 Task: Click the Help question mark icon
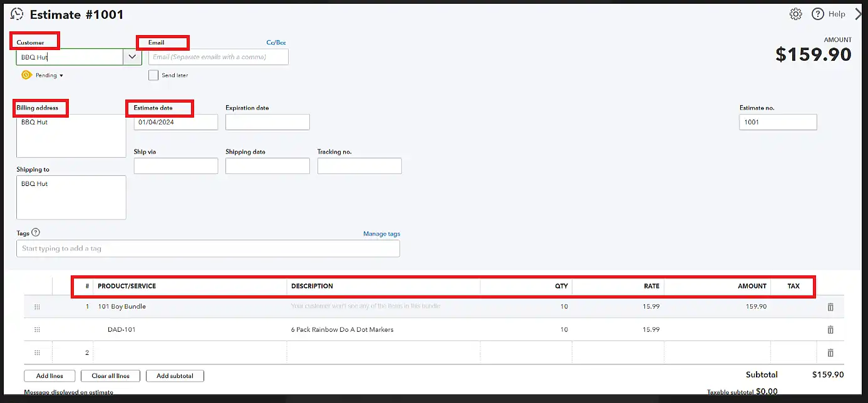pyautogui.click(x=817, y=14)
